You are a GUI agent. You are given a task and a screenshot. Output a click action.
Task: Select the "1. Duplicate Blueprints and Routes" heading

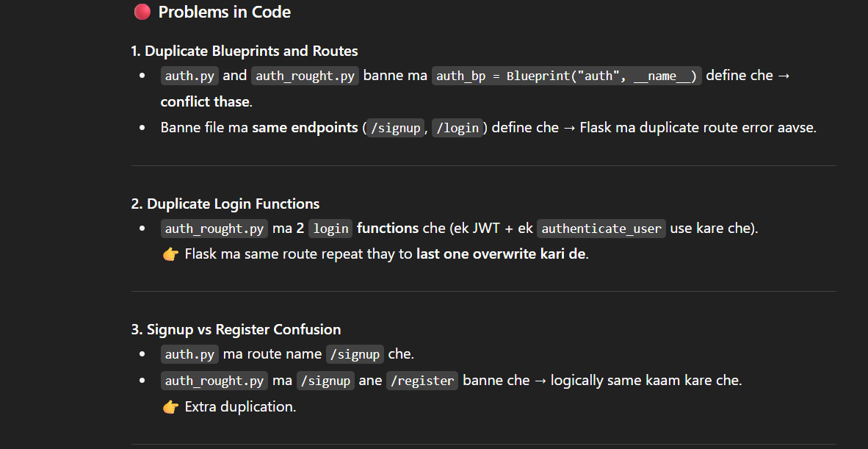(x=244, y=51)
